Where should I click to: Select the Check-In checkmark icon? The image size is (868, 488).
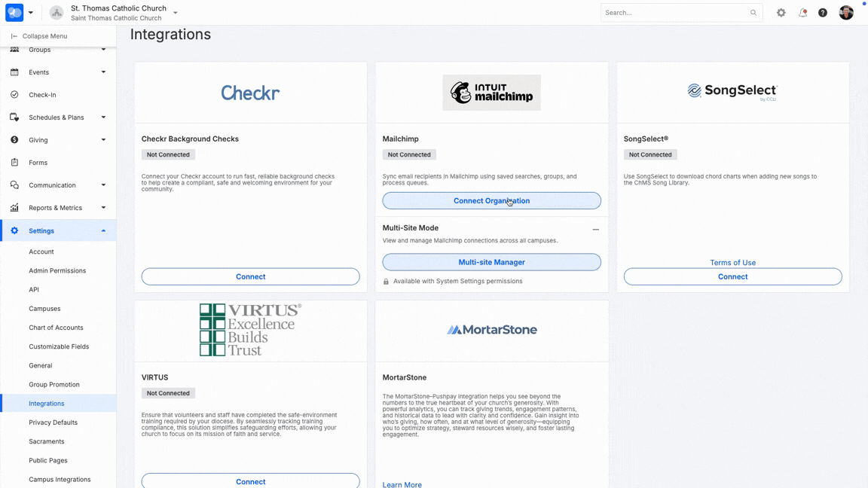[16, 94]
